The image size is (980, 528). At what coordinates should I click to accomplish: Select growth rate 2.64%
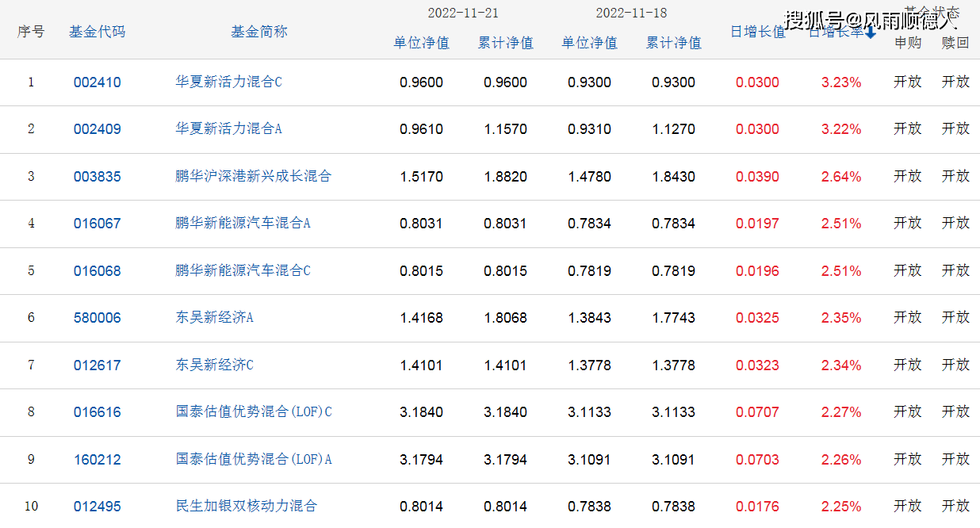(841, 177)
